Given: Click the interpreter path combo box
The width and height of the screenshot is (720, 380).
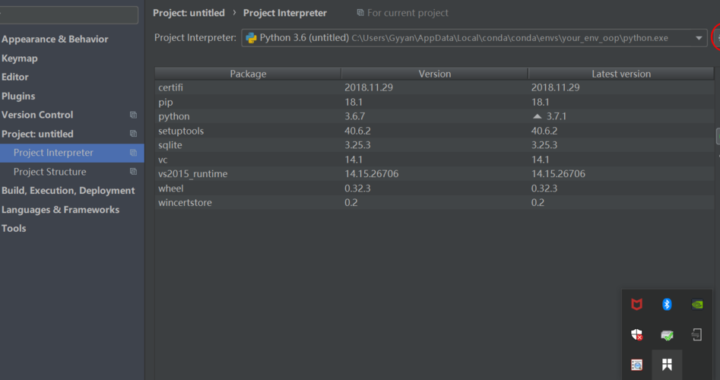Looking at the screenshot, I should point(474,38).
